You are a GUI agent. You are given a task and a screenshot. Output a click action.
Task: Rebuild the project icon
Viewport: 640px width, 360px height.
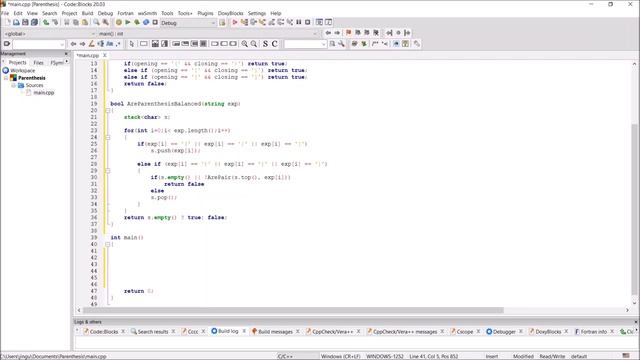coord(146,22)
